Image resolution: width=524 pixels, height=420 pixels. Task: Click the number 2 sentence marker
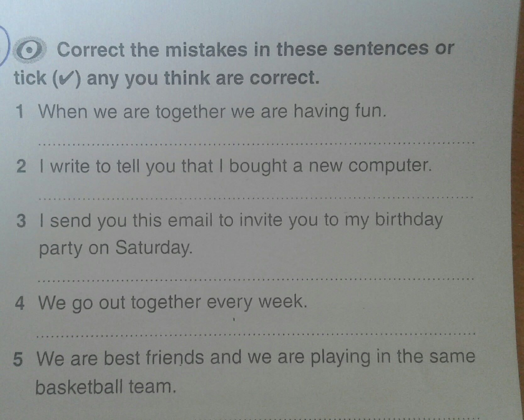21,166
